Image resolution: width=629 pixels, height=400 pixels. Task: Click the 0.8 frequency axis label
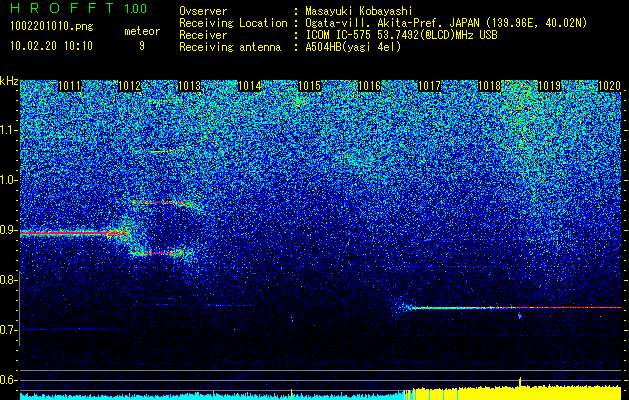point(9,280)
